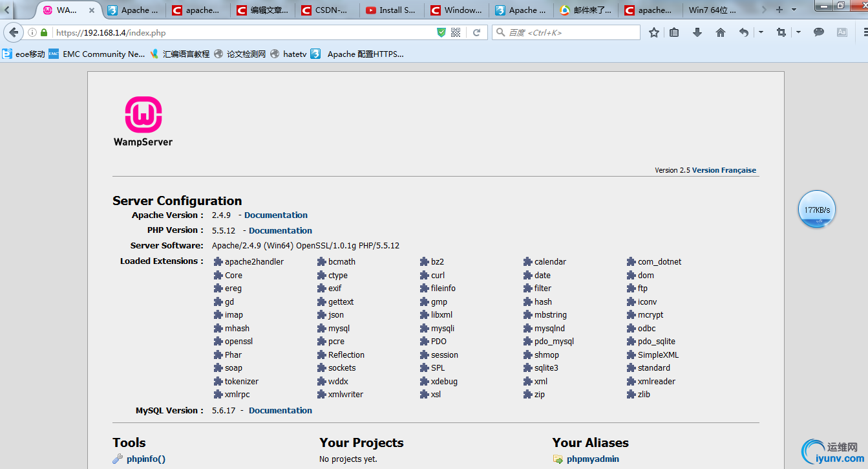Open the 论文检测网 bookmark
The height and width of the screenshot is (469, 868).
click(240, 54)
